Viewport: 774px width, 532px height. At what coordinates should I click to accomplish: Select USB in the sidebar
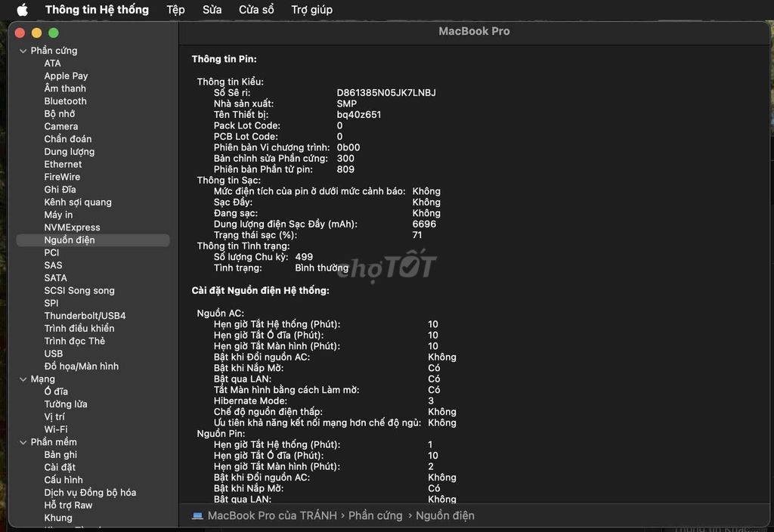pos(54,354)
